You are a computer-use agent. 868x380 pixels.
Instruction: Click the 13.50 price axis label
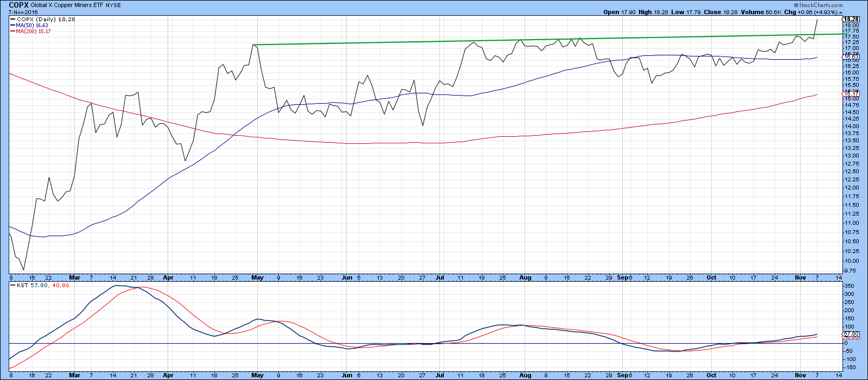click(x=851, y=140)
